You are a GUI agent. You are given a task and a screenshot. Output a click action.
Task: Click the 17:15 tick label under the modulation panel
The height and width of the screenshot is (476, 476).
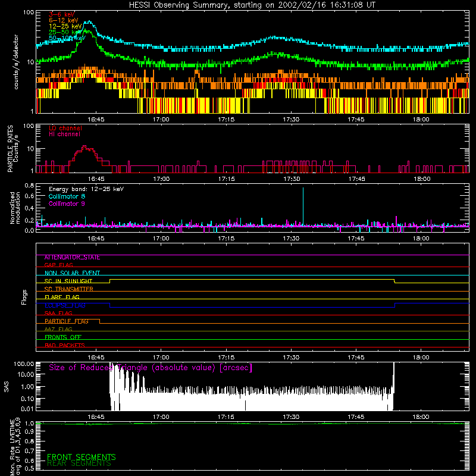coord(226,239)
